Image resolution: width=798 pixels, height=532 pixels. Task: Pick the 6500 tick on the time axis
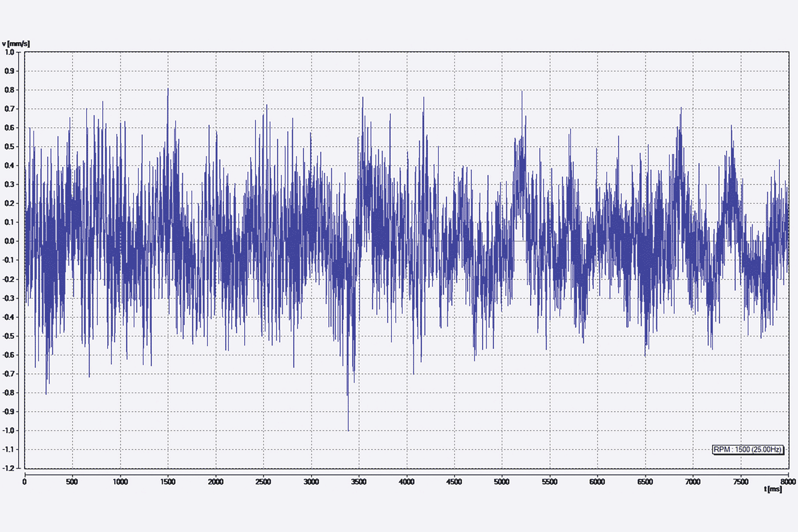coord(645,482)
